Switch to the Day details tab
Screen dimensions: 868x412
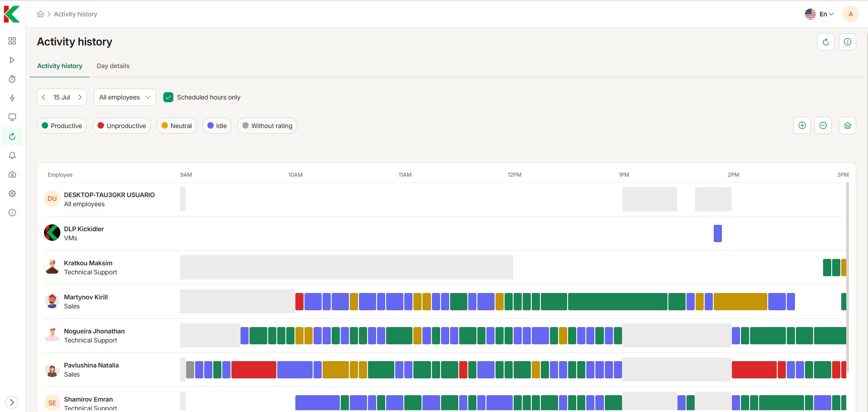point(113,66)
